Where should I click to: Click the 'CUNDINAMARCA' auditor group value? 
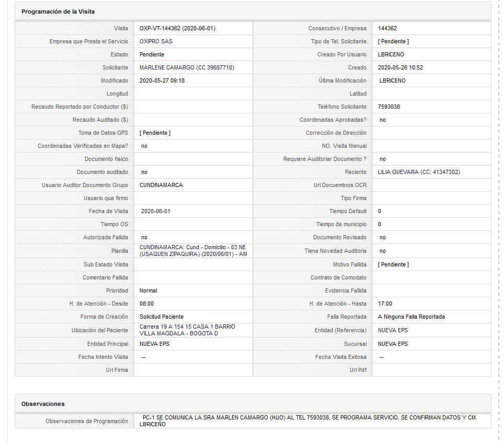(161, 185)
